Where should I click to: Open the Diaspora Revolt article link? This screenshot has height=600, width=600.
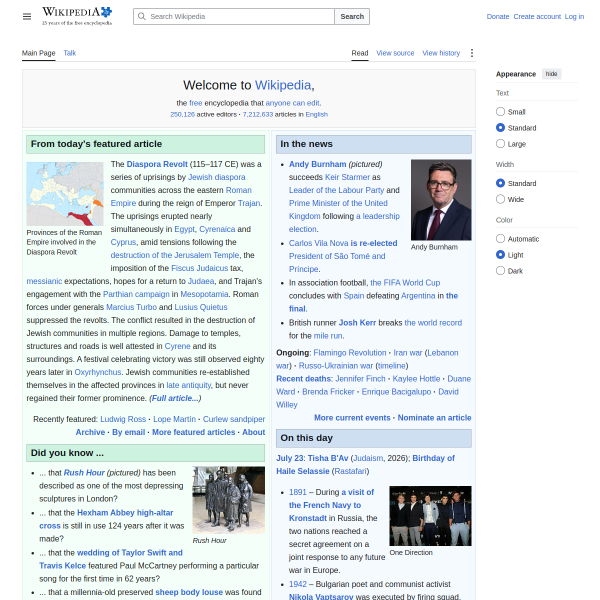point(157,164)
